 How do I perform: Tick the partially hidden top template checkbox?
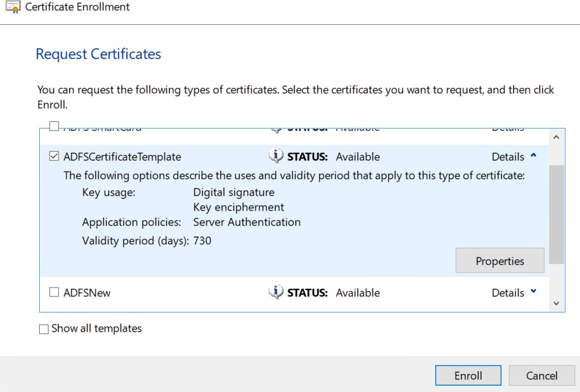[x=54, y=126]
